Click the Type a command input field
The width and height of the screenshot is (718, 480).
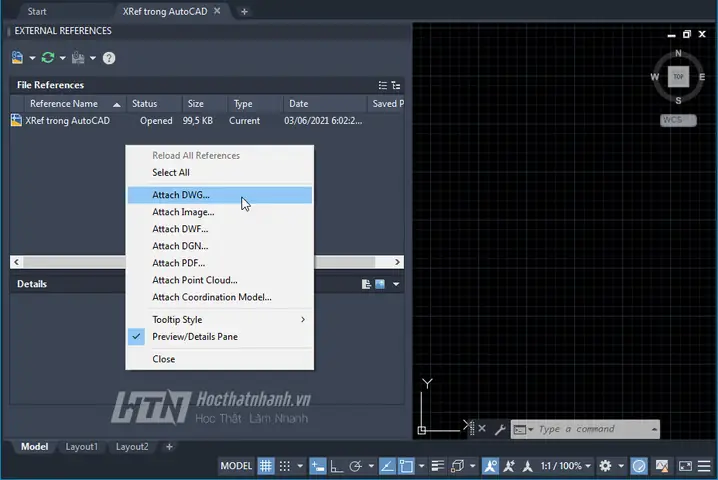[585, 429]
